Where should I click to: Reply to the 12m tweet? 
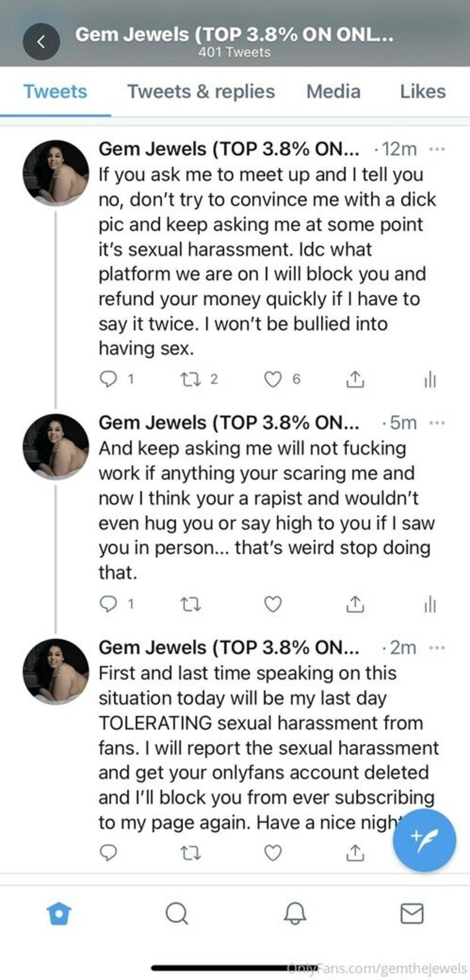pyautogui.click(x=108, y=379)
